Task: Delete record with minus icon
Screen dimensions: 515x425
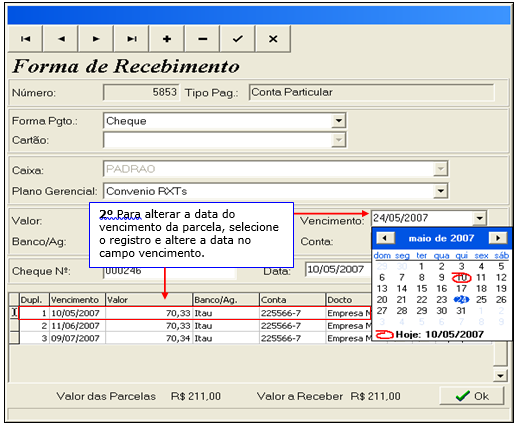Action: (x=202, y=39)
